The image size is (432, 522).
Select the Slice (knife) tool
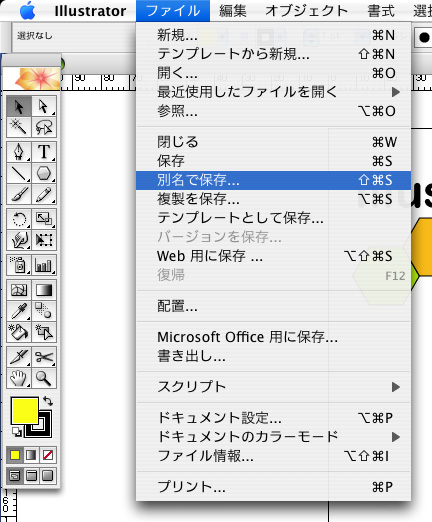click(19, 357)
